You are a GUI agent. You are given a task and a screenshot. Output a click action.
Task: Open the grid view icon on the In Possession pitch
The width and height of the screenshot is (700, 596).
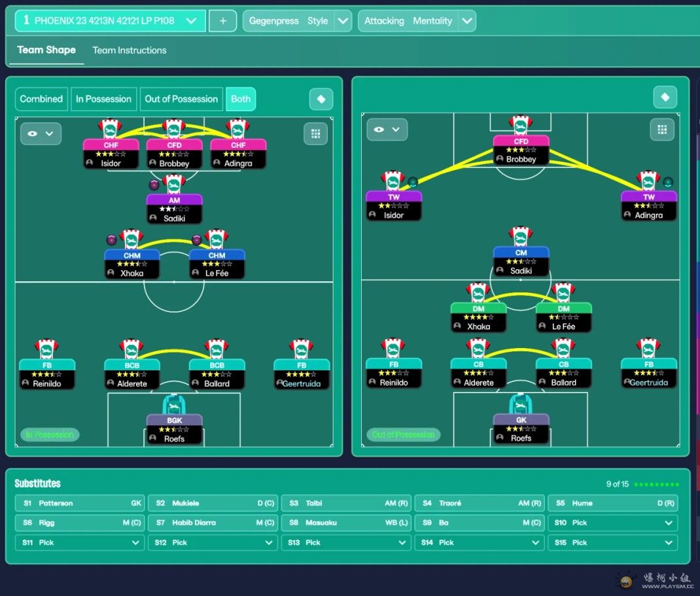click(x=315, y=134)
